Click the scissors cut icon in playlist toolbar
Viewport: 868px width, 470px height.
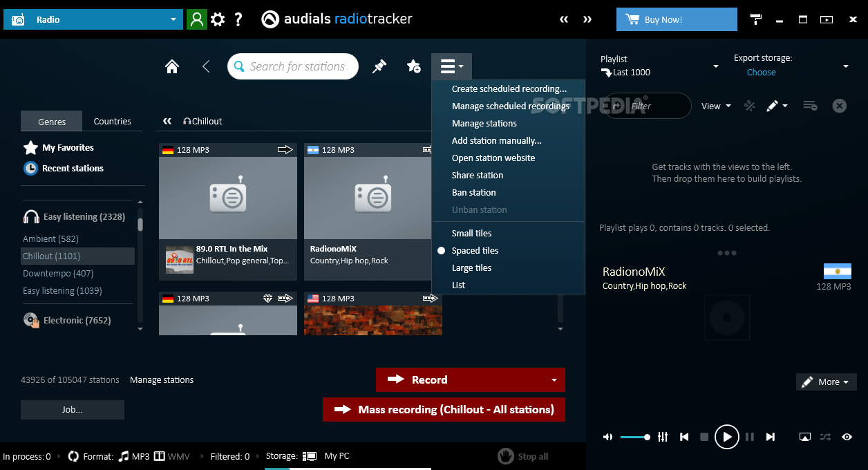(x=749, y=106)
